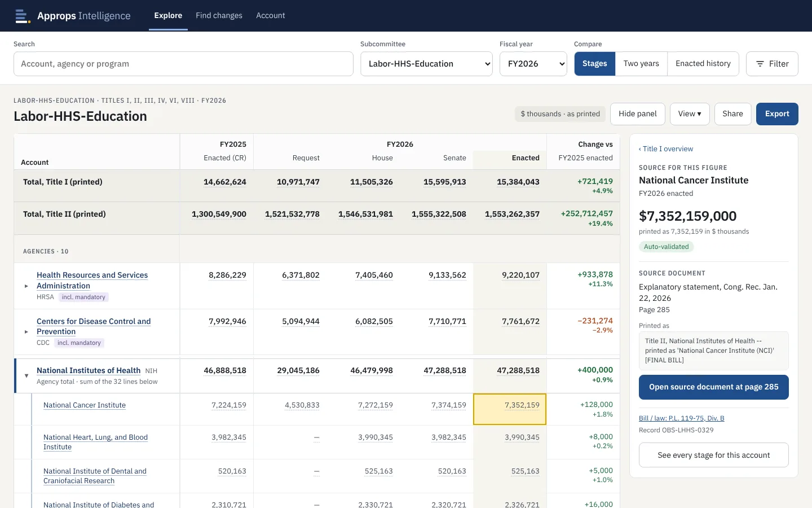Screen dimensions: 812x508
Task: Expand the Centers for Disease Control row
Action: [27, 332]
